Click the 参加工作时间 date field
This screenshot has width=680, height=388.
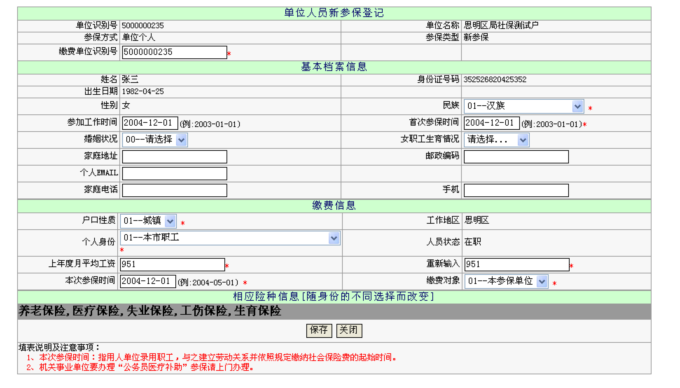pos(150,123)
